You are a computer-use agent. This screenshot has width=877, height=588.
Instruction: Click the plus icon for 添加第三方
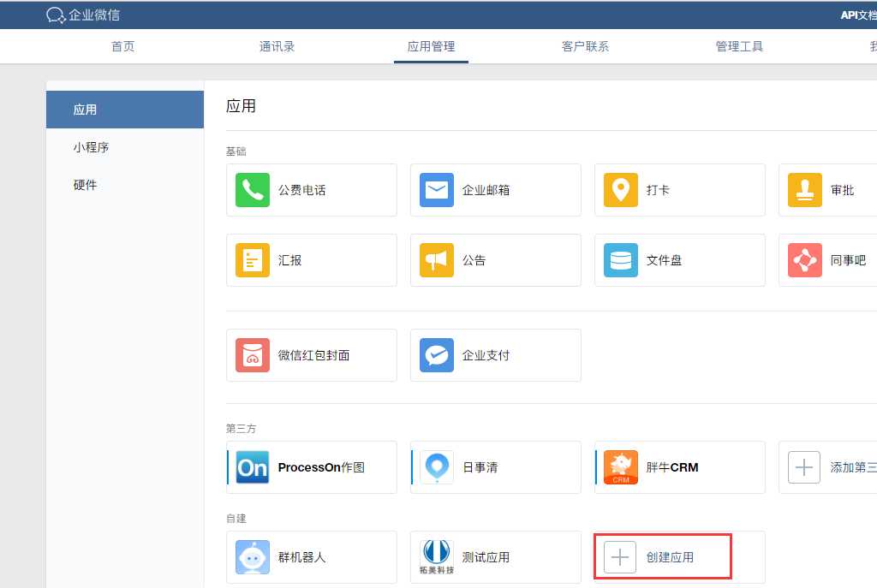pos(804,467)
